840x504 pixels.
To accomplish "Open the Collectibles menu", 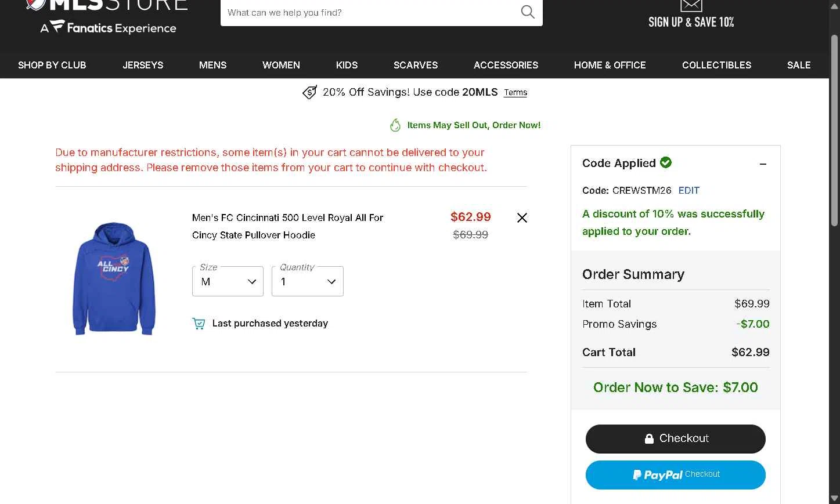I will (716, 65).
